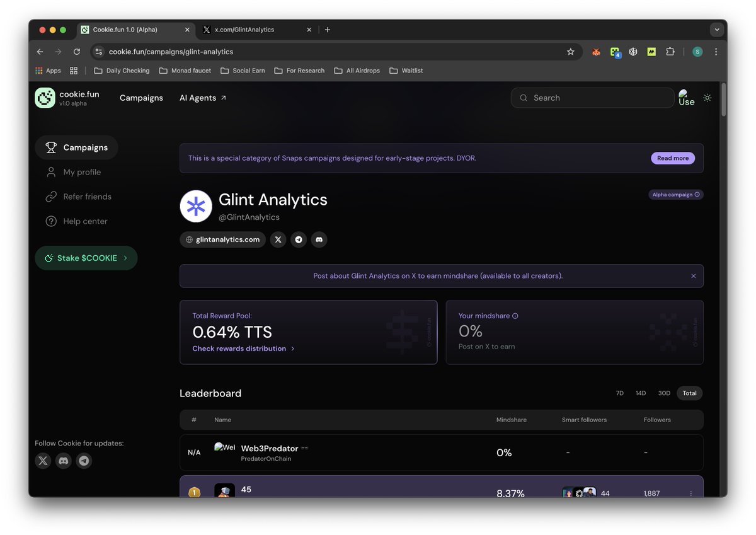This screenshot has height=535, width=756.
Task: Click the Read more button
Action: click(x=672, y=158)
